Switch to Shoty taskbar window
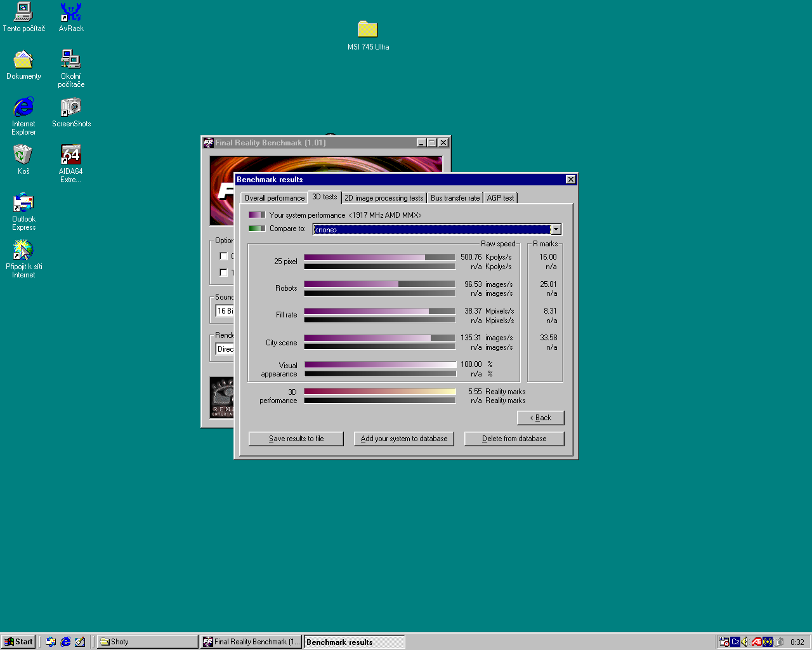This screenshot has width=812, height=650. coord(147,642)
